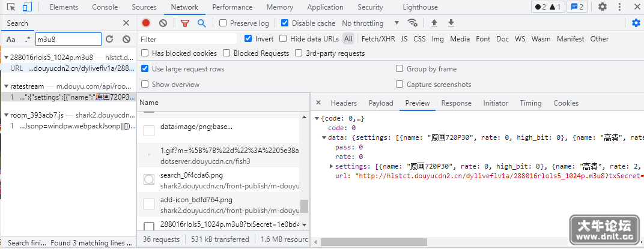Open the DevTools settings gear icon
644x249 pixels.
click(x=602, y=7)
